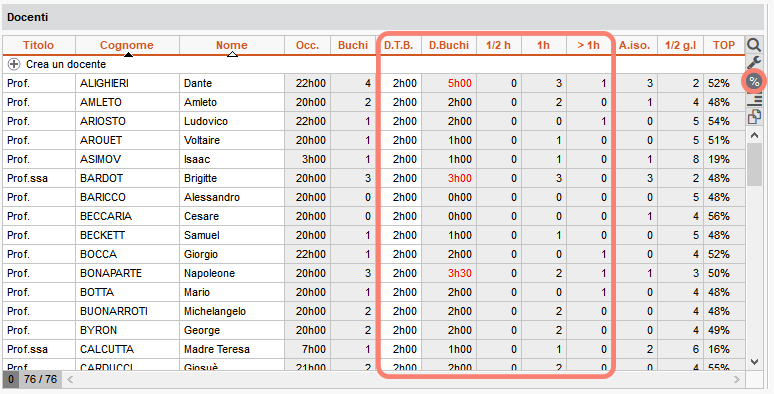Open the search magnifier in the Docenti list
Screen dimensions: 774x394
coord(754,45)
